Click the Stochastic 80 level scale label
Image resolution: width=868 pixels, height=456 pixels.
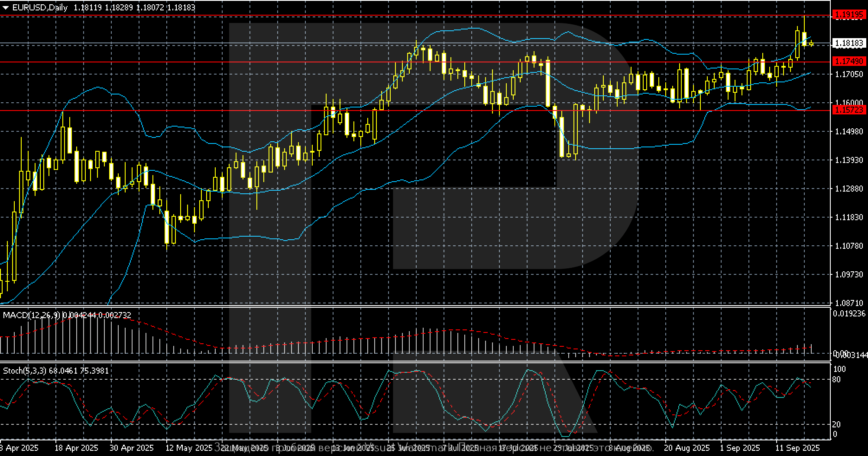[x=837, y=380]
